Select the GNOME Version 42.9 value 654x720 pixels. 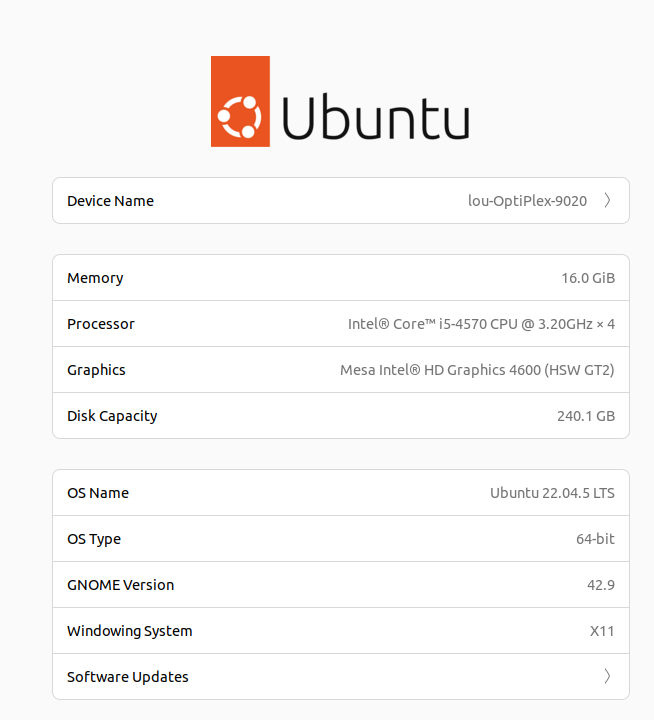click(600, 585)
